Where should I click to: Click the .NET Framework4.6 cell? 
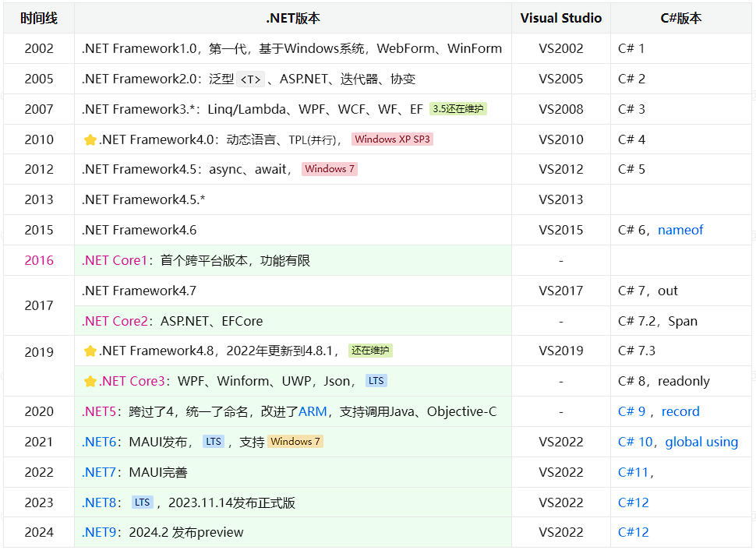pyautogui.click(x=293, y=230)
